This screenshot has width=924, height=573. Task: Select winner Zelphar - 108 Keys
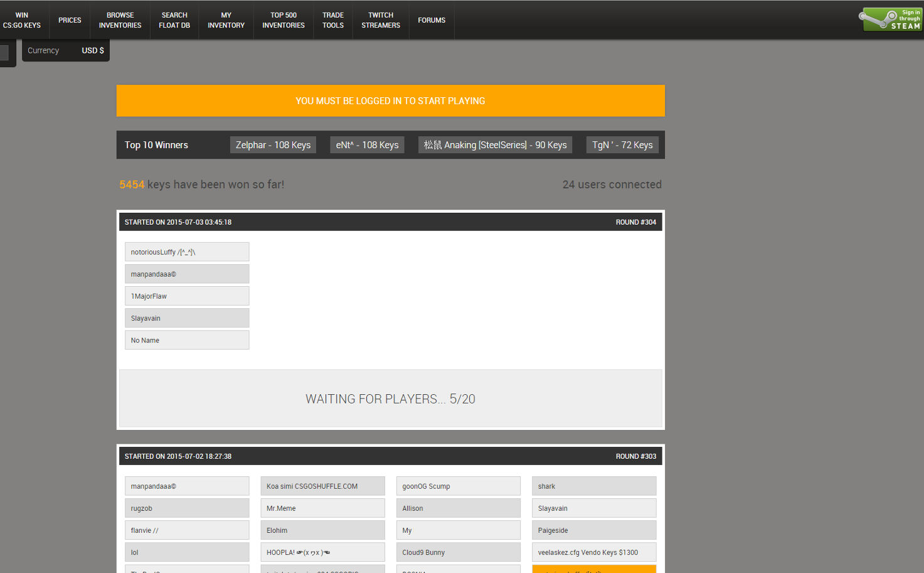273,144
